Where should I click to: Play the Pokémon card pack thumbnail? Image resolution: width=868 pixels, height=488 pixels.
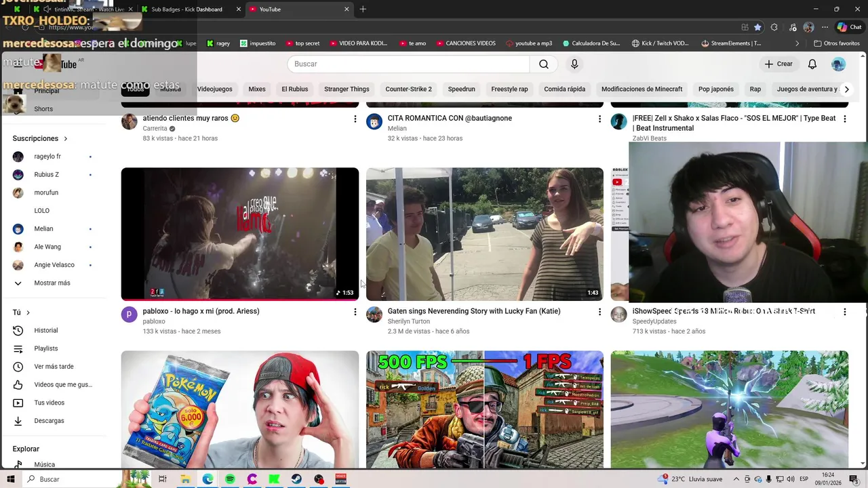240,409
